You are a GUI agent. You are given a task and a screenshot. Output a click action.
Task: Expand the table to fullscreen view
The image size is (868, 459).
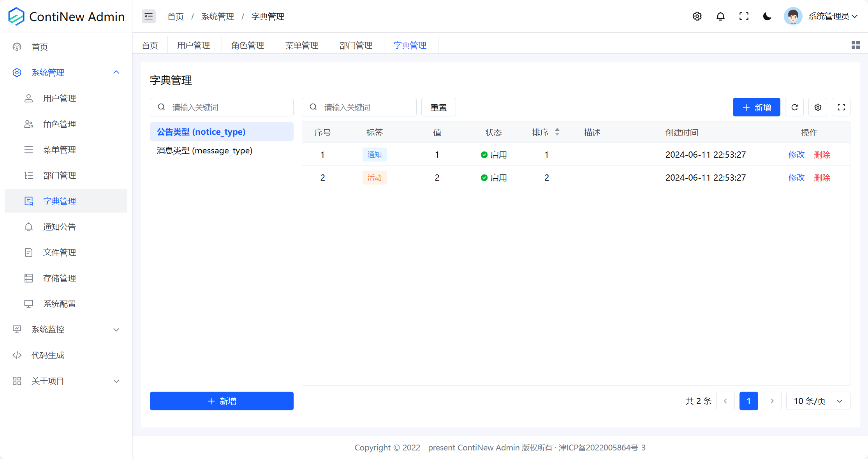(x=841, y=107)
